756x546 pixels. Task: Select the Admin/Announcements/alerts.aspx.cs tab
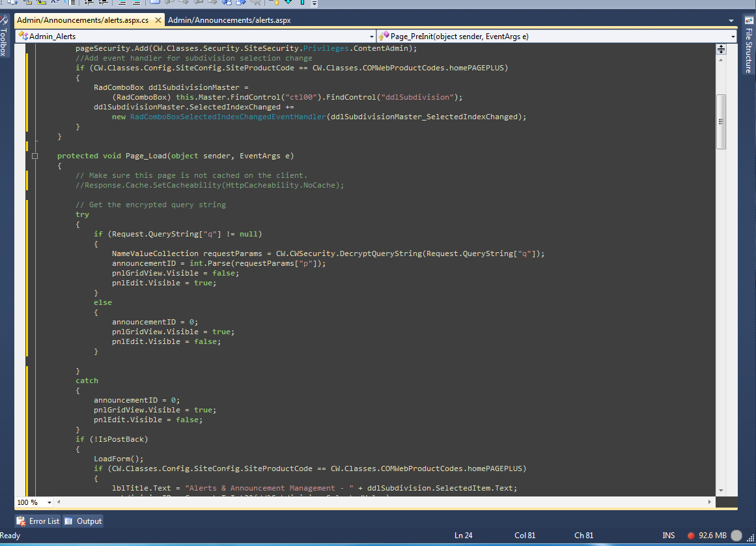coord(83,20)
